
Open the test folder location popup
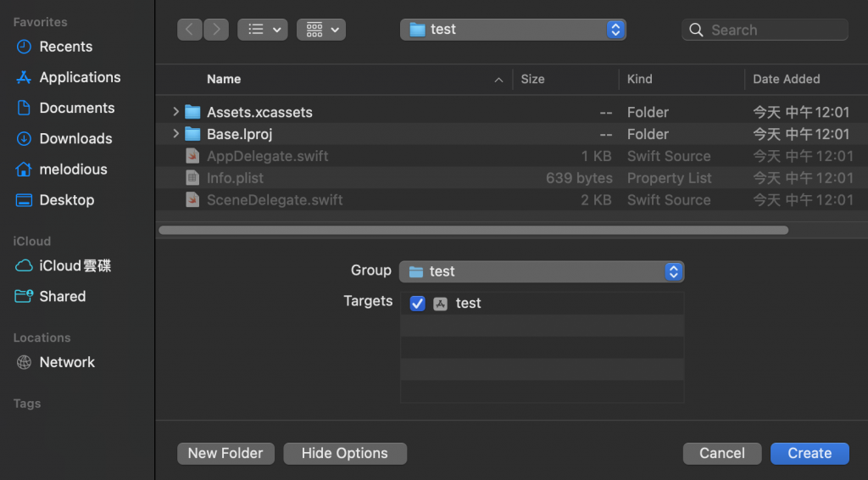tap(513, 30)
